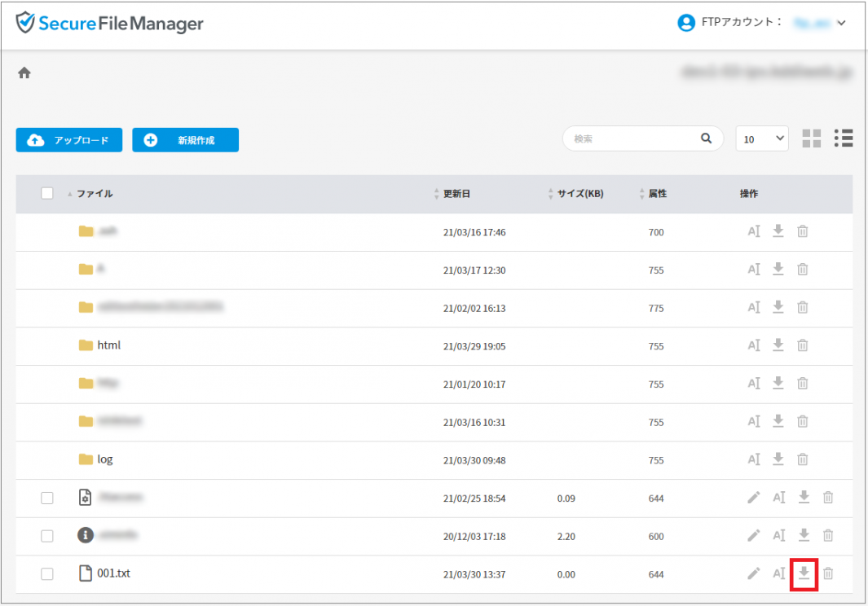Click the home breadcrumb icon
This screenshot has width=868, height=606.
click(x=24, y=73)
